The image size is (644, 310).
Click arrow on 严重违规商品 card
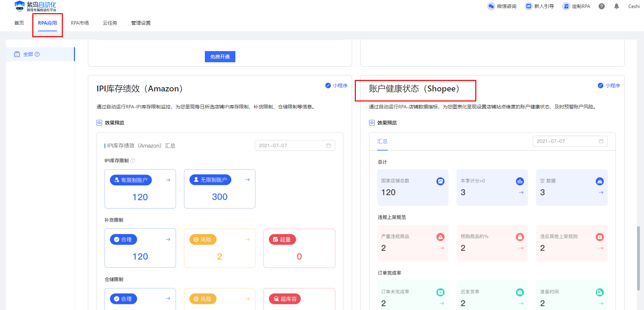click(x=442, y=248)
